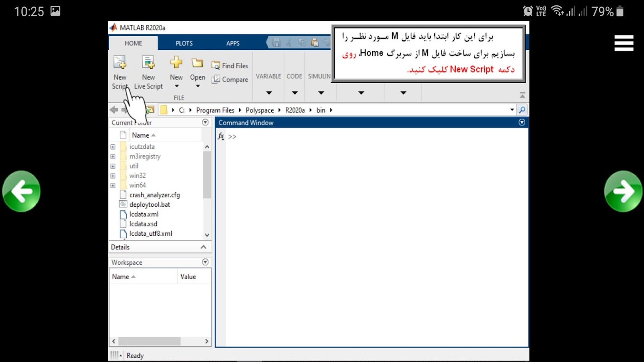Expand the CODE section

[294, 92]
